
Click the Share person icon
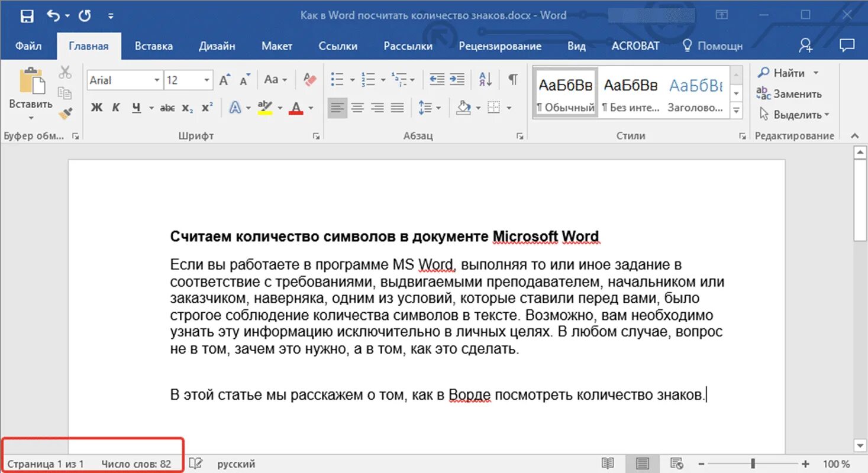coord(806,46)
